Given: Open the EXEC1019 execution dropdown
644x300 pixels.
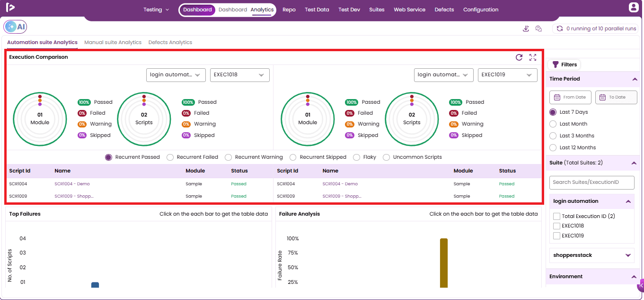Looking at the screenshot, I should 508,75.
